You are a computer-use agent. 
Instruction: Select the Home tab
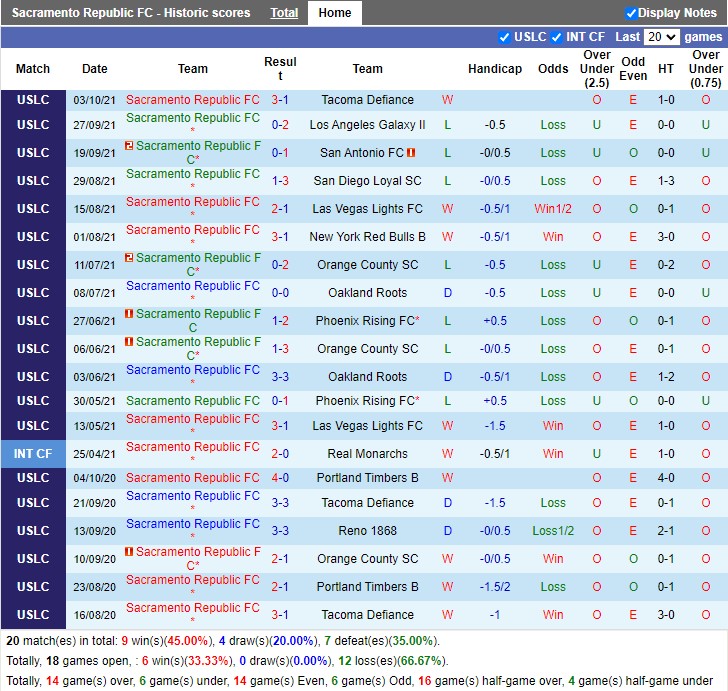tap(334, 13)
